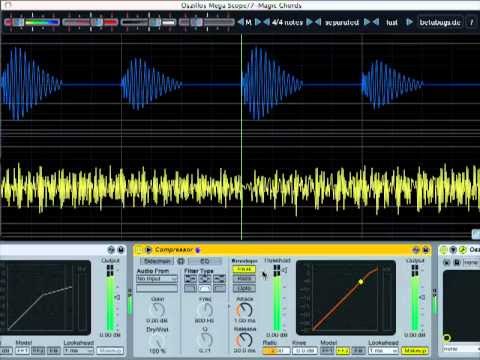
Task: Click the Q knob
Action: pos(205,340)
